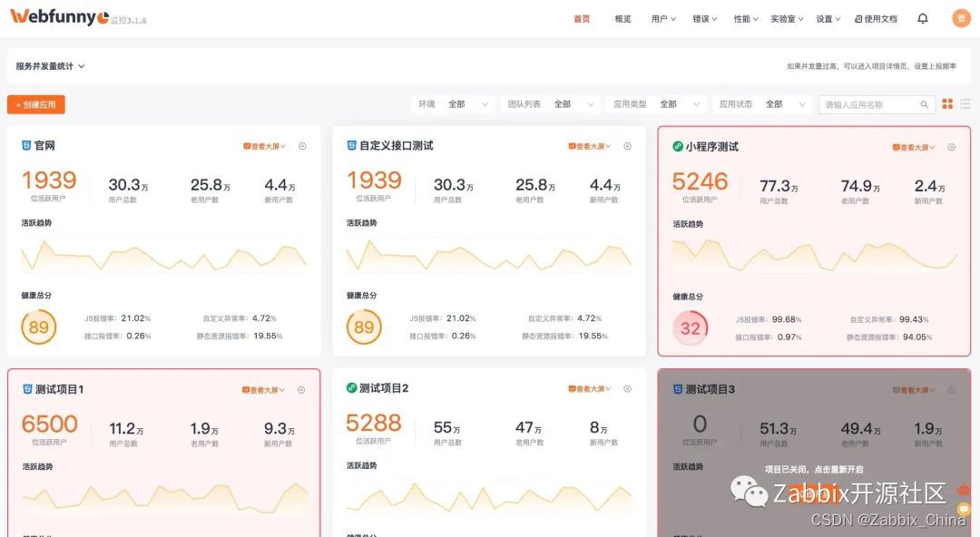The height and width of the screenshot is (537, 980).
Task: Click the 官网 活跃趋势 chart
Action: pyautogui.click(x=163, y=255)
